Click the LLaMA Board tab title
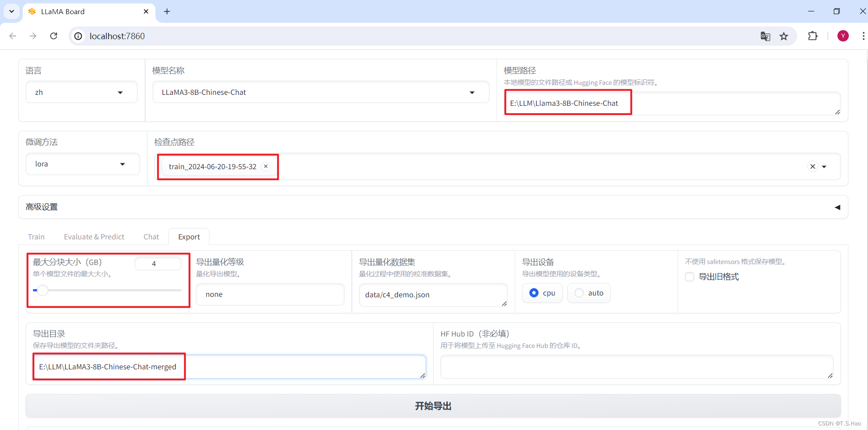The width and height of the screenshot is (868, 430). [63, 12]
